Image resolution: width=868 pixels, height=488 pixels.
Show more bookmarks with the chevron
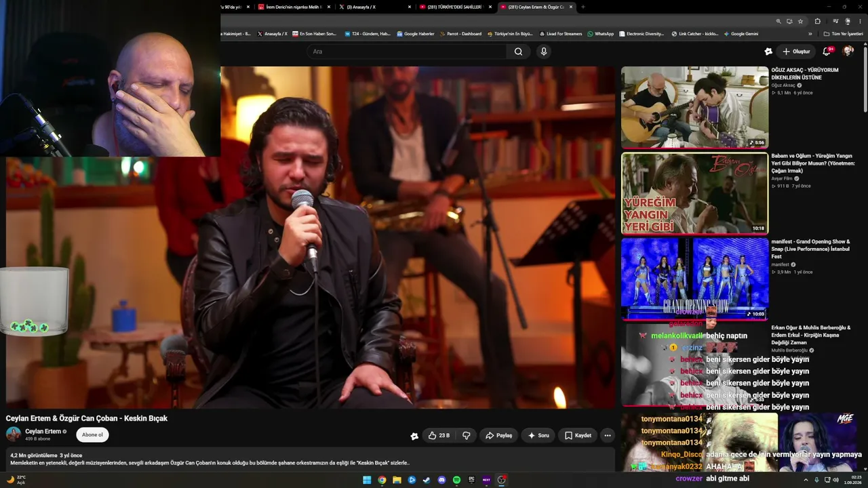coord(810,34)
